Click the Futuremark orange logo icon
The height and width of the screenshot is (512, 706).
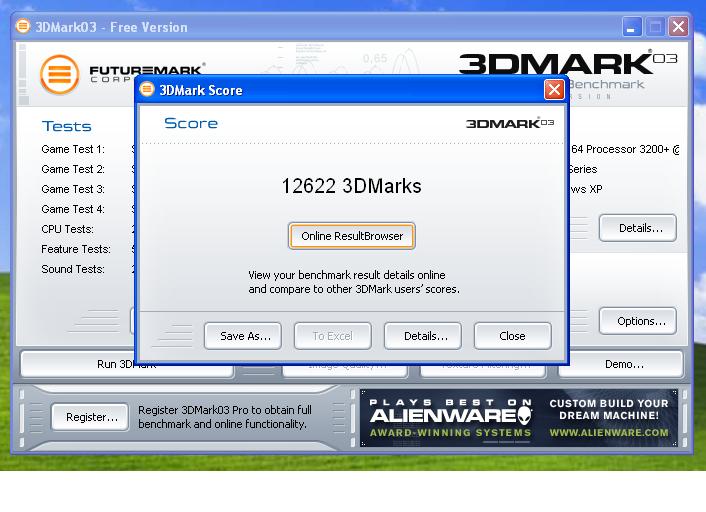59,74
